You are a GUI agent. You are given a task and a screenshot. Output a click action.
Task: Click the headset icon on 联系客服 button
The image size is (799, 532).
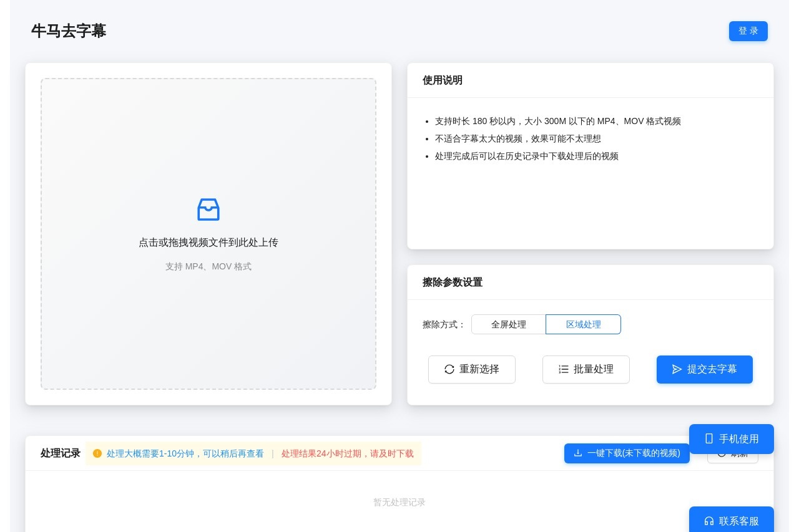[x=709, y=521]
